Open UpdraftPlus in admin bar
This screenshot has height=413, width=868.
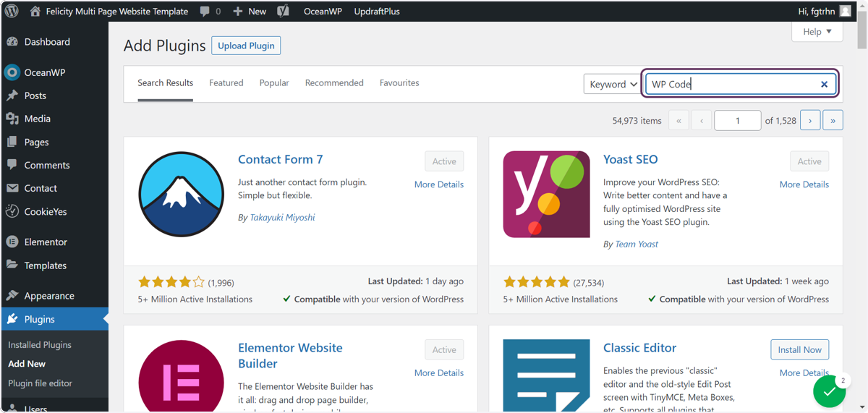pyautogui.click(x=377, y=11)
